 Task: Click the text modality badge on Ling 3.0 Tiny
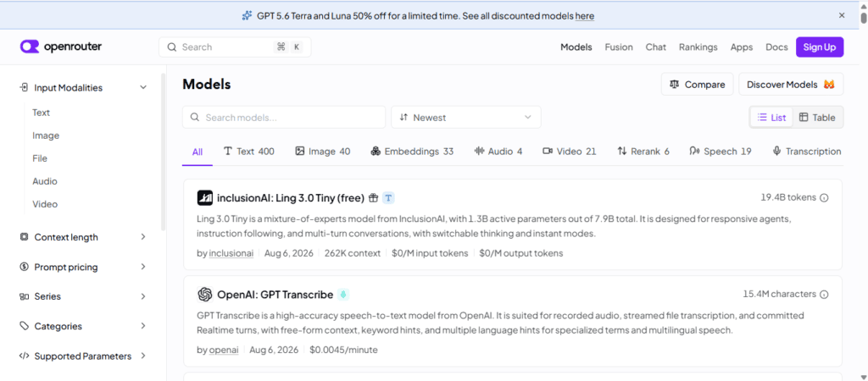coord(388,198)
